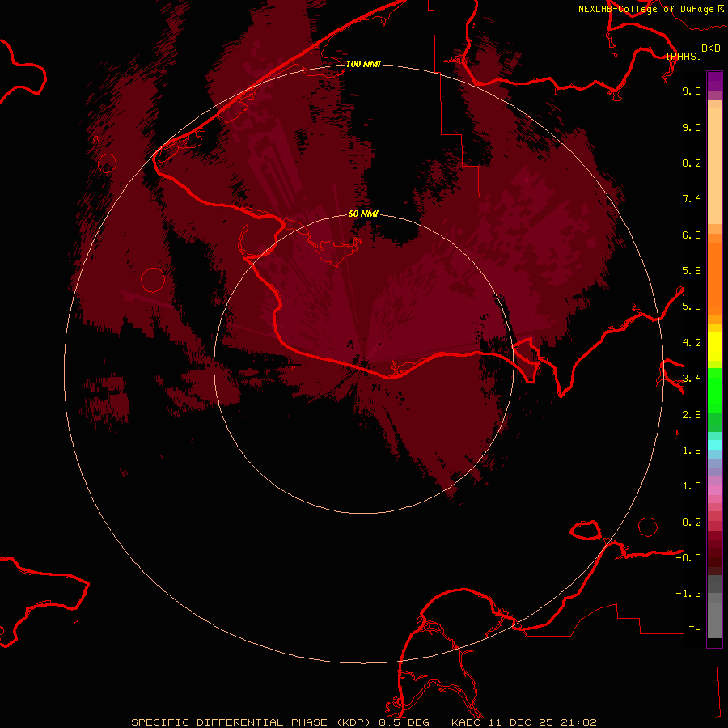
Task: Click the 5.0 value on the color scale
Action: [692, 307]
